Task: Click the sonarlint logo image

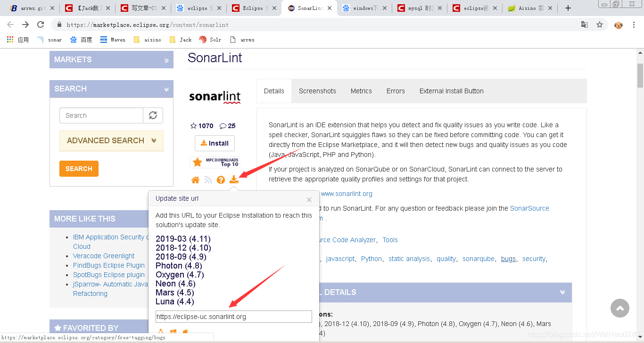Action: [x=215, y=97]
